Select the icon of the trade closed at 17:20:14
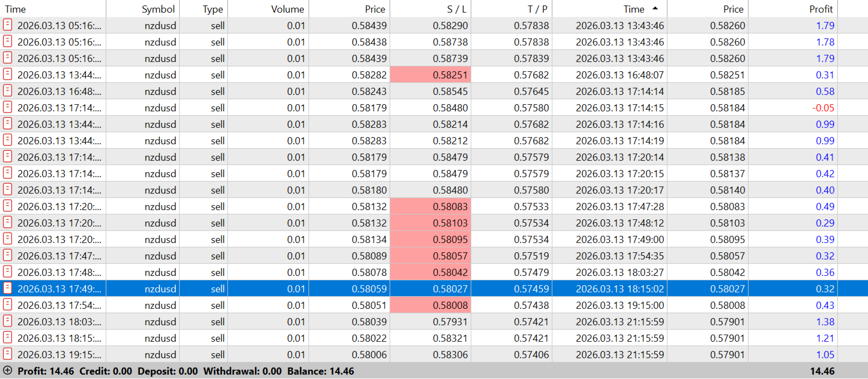868x379 pixels. point(8,156)
